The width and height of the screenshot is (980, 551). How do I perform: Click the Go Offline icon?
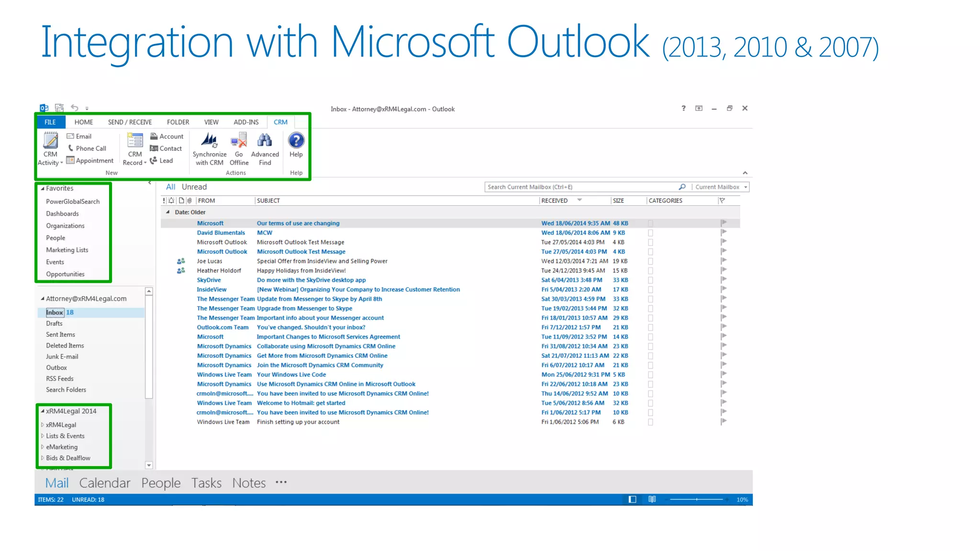pyautogui.click(x=239, y=141)
